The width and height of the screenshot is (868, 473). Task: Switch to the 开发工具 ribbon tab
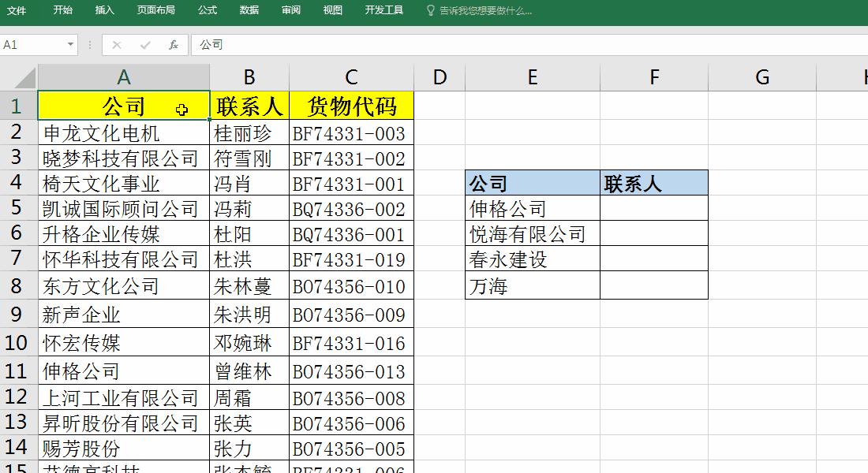383,11
